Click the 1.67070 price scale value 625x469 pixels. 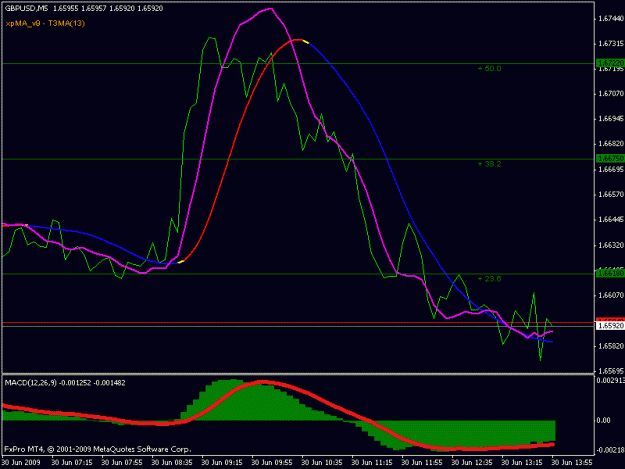[611, 94]
